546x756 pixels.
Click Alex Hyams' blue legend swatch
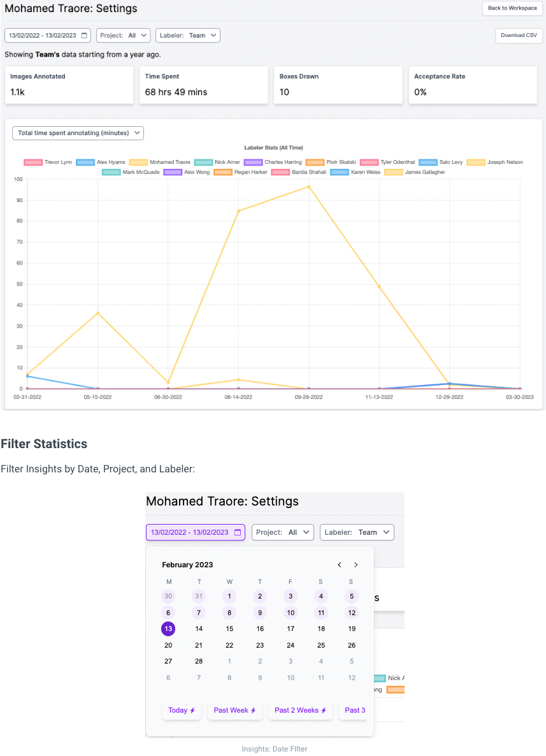(x=85, y=162)
